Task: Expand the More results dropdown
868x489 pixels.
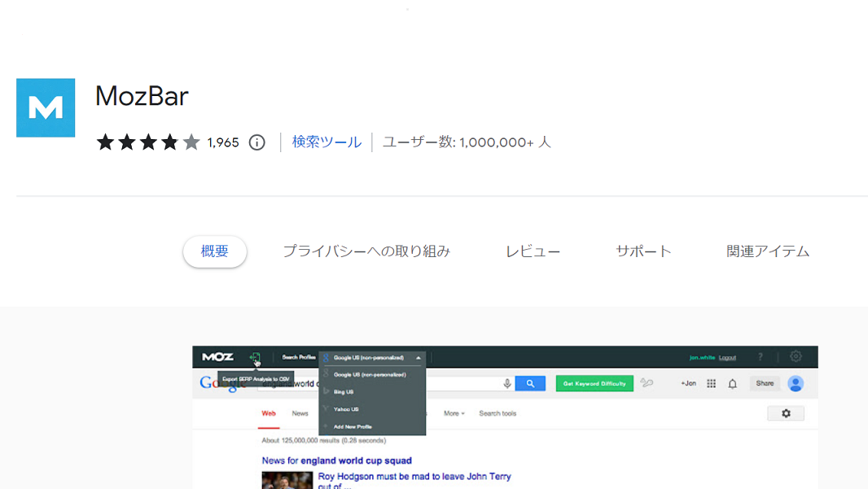Action: [453, 413]
